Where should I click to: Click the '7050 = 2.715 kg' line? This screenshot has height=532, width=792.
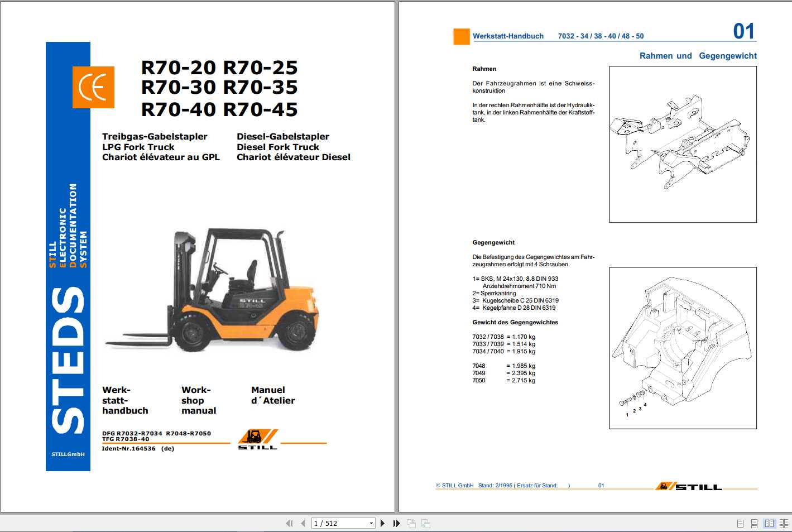point(503,381)
